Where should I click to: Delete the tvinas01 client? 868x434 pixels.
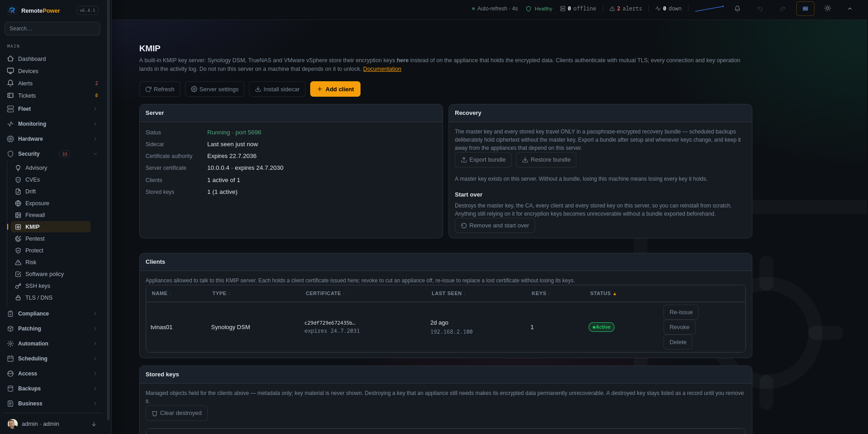[x=678, y=342]
